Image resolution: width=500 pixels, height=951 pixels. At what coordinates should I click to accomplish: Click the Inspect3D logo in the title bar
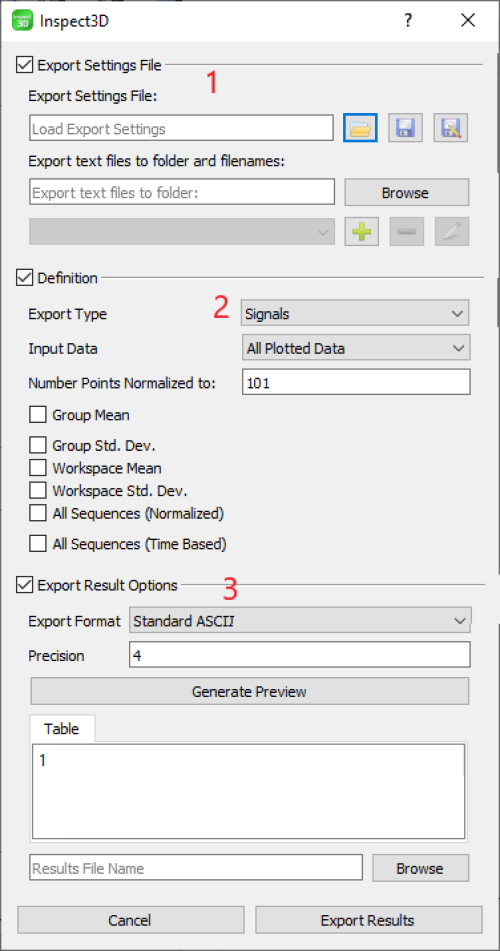click(x=23, y=21)
